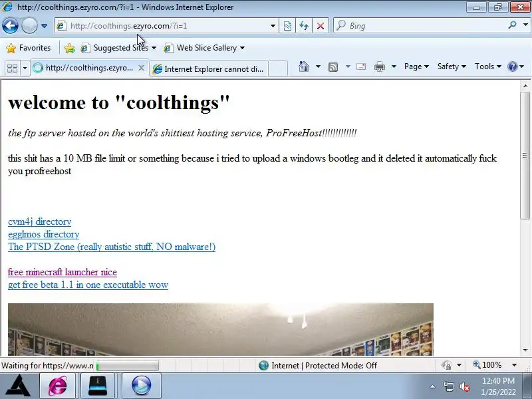The height and width of the screenshot is (399, 532).
Task: Open the cvm4j directory link
Action: click(x=39, y=221)
